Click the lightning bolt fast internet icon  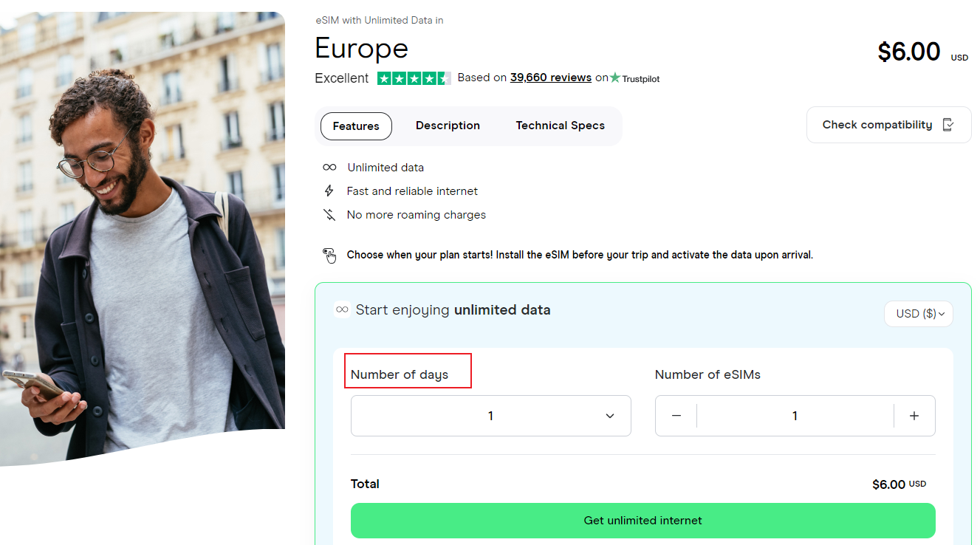point(329,191)
